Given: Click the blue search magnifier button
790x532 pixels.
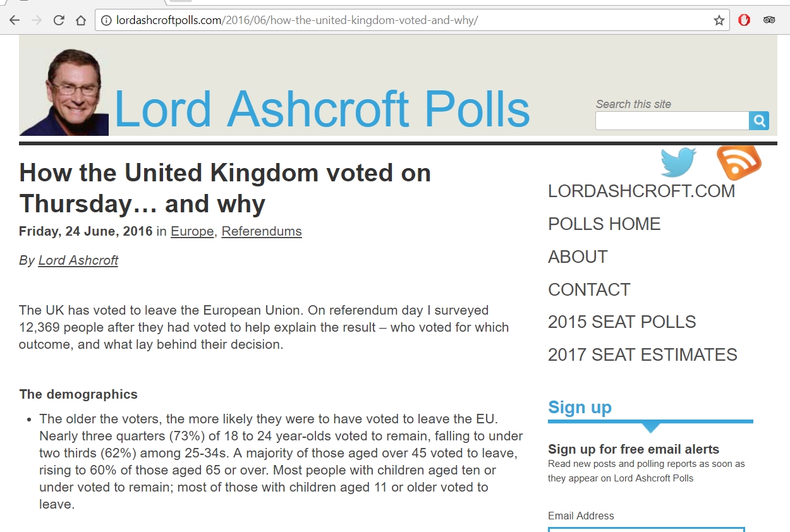Looking at the screenshot, I should [x=759, y=121].
